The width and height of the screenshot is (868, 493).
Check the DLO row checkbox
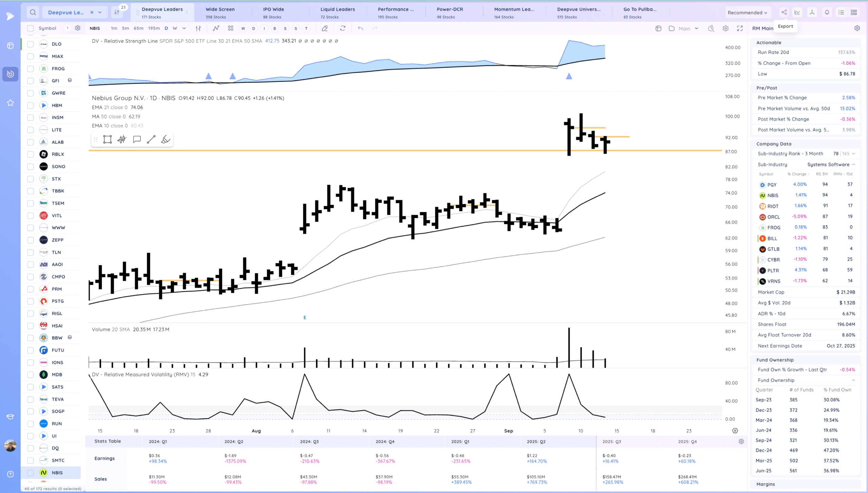click(31, 44)
